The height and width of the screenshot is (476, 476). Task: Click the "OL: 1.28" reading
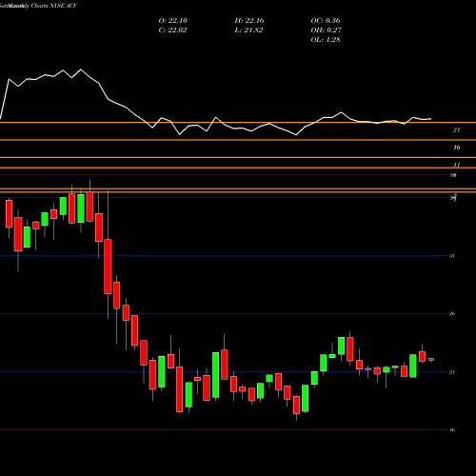tap(326, 40)
